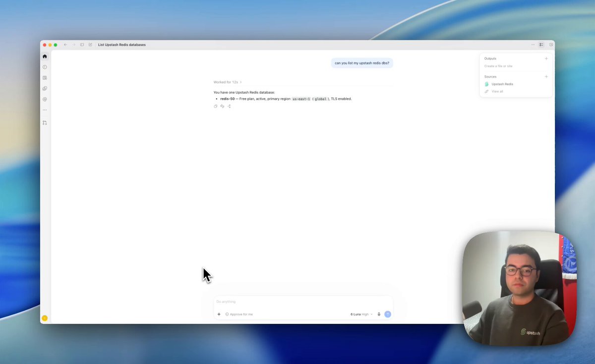Open the yellow profile avatar

click(45, 318)
